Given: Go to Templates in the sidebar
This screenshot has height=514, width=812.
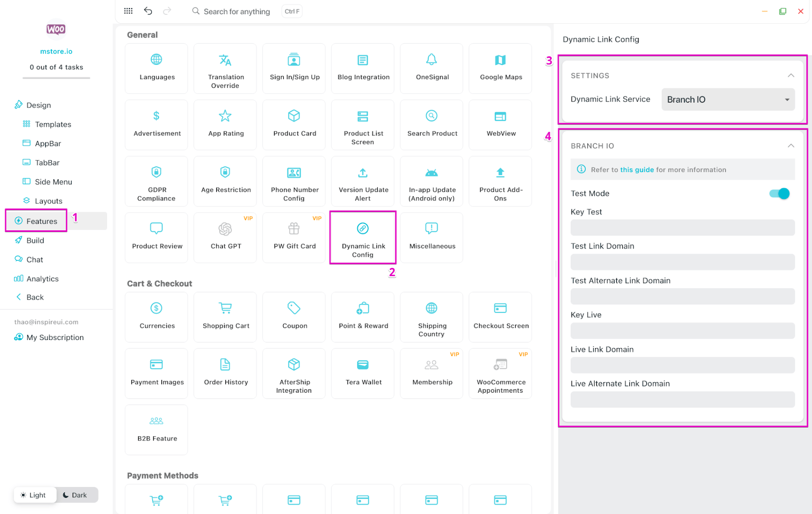Looking at the screenshot, I should pos(53,124).
